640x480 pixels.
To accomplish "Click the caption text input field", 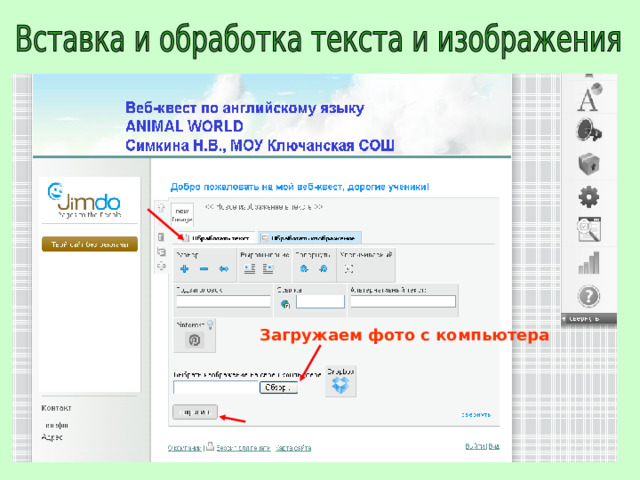I will [x=223, y=302].
